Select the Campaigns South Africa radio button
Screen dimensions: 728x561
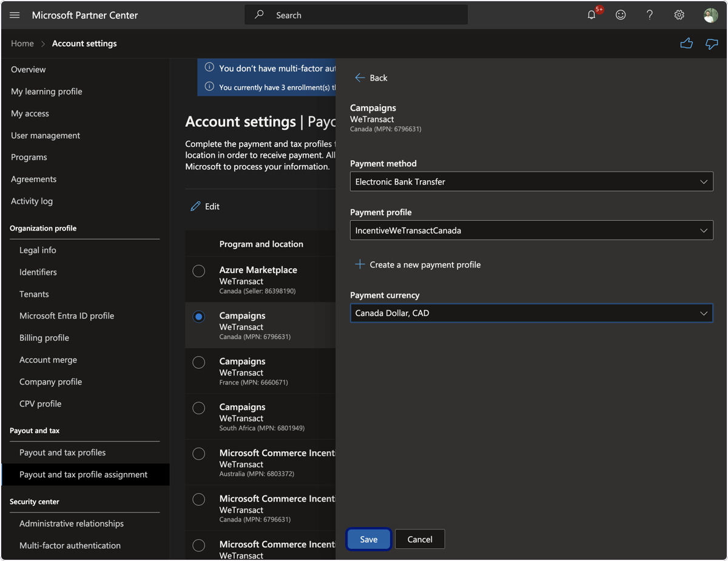click(198, 408)
